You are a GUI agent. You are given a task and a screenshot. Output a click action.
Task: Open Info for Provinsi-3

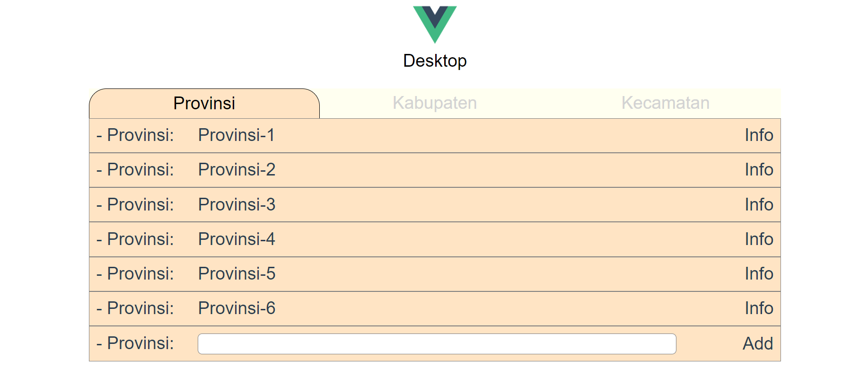tap(758, 204)
